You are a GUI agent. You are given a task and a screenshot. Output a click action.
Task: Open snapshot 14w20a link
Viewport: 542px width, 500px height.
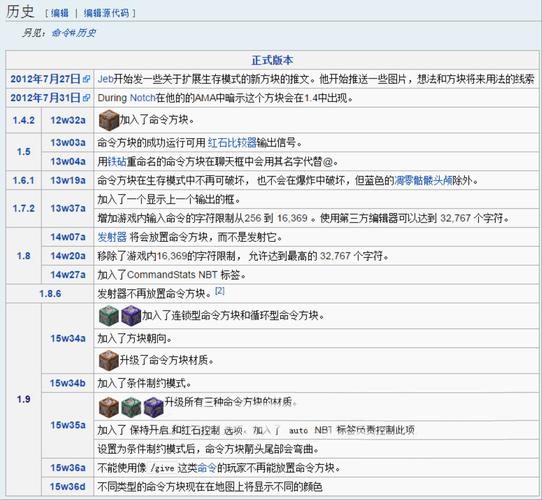tap(68, 256)
